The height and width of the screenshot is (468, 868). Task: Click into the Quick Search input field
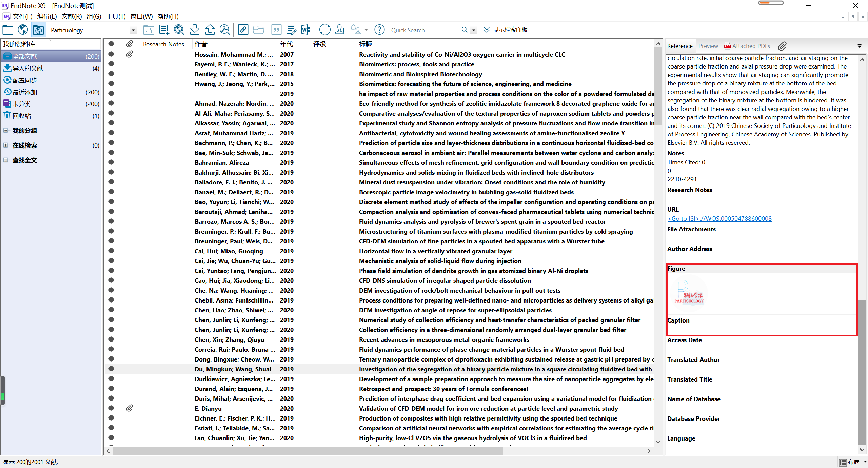pos(425,30)
